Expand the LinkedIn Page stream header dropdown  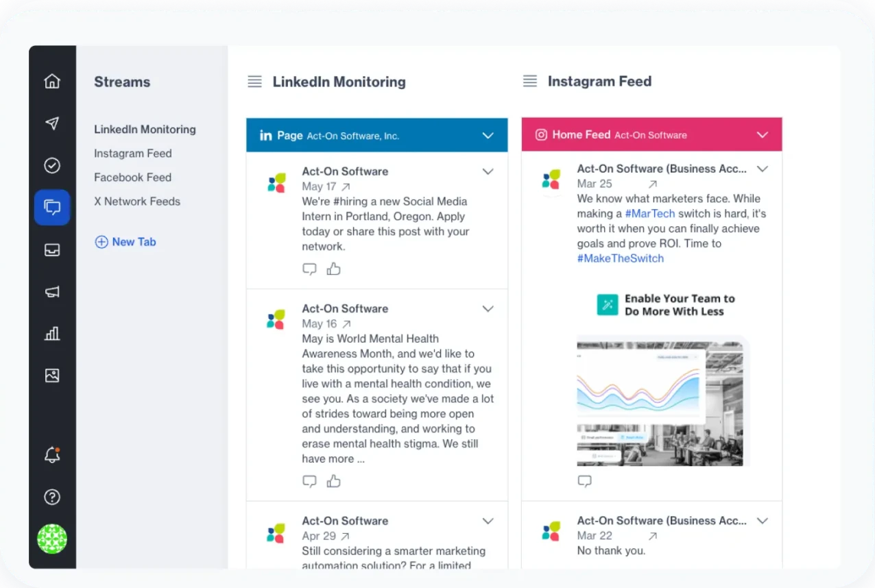(x=488, y=136)
